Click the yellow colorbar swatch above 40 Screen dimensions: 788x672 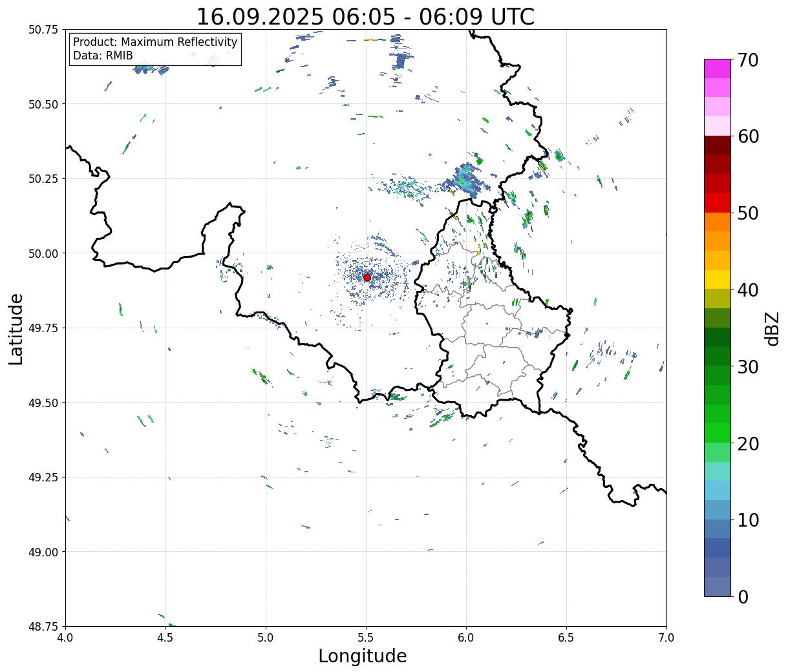click(718, 279)
